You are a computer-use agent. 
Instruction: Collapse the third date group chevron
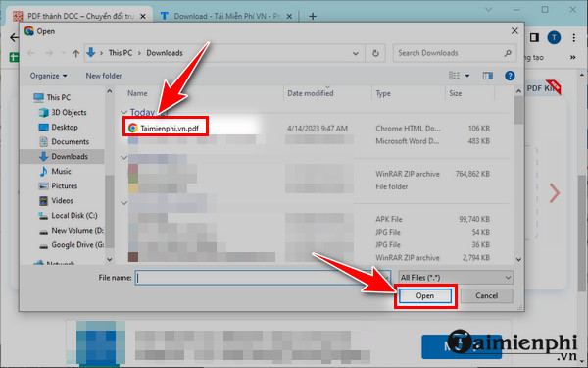point(124,203)
